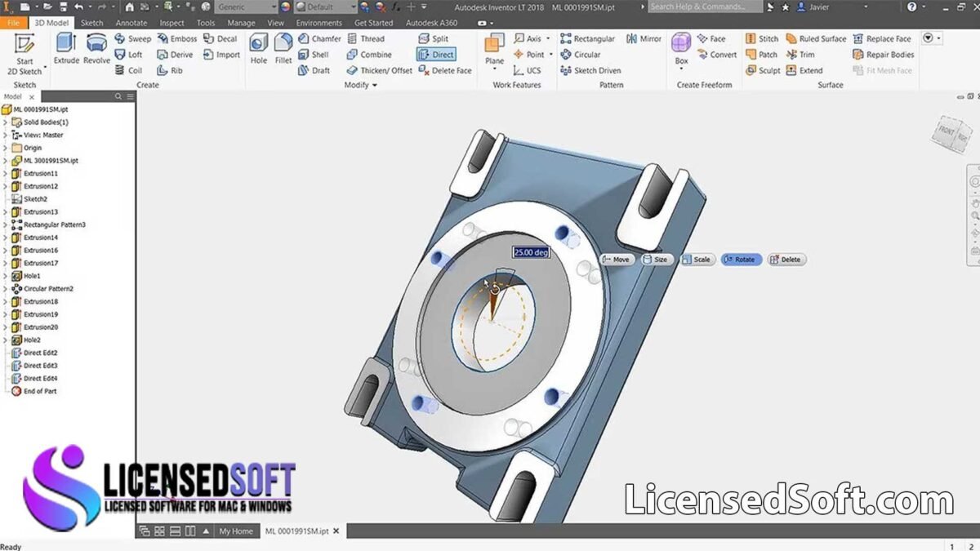Choose the Thread tool
980x551 pixels.
tap(365, 38)
